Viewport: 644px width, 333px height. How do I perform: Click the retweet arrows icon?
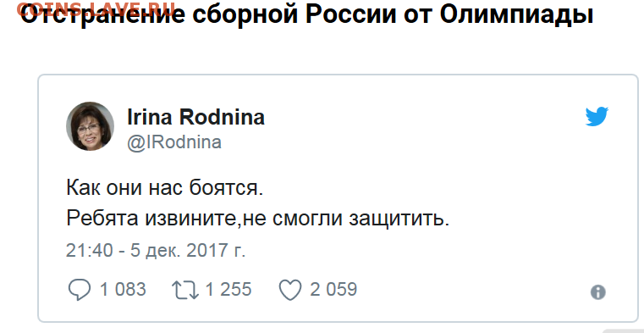tap(185, 291)
